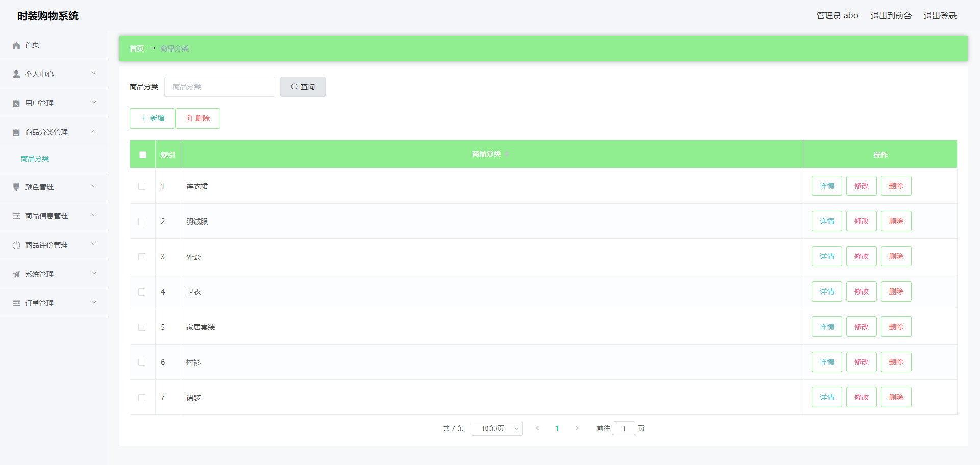Click the home icon beside 首页 in the sidebar
The height and width of the screenshot is (465, 980).
[x=16, y=45]
